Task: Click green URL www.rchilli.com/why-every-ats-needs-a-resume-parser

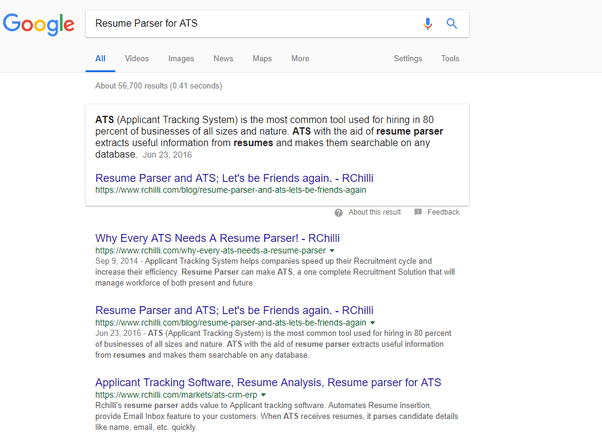Action: [x=210, y=251]
